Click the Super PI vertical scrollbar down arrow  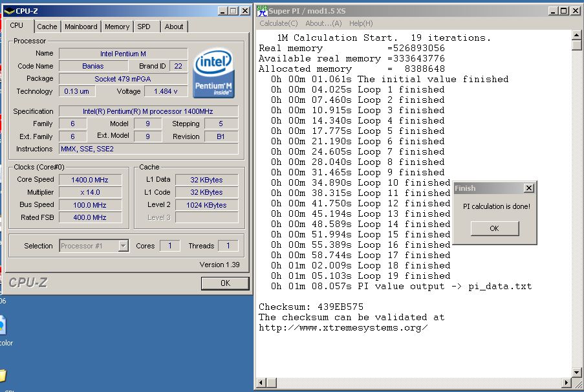point(576,372)
